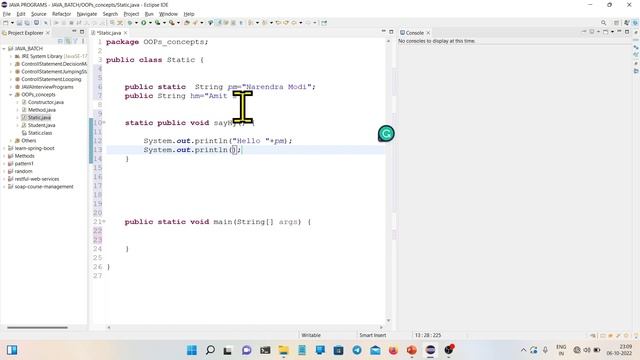640x360 pixels.
Task: Collapse the main method at line 21
Action: click(x=104, y=222)
